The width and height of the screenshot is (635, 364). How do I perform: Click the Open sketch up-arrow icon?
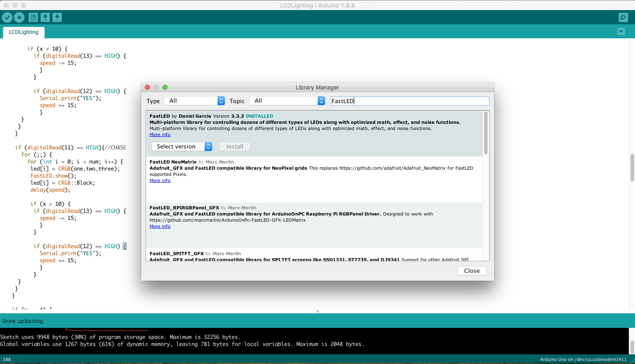pyautogui.click(x=45, y=17)
